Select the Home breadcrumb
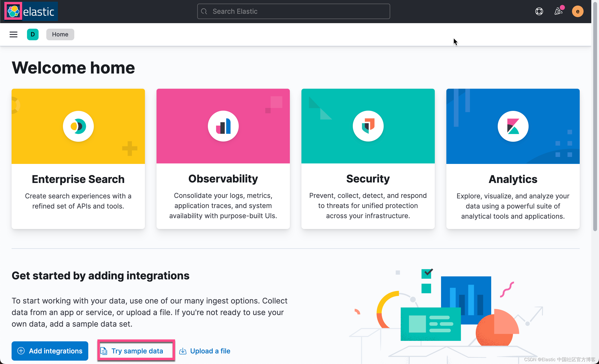Screen dimensions: 599x364 (x=60, y=34)
